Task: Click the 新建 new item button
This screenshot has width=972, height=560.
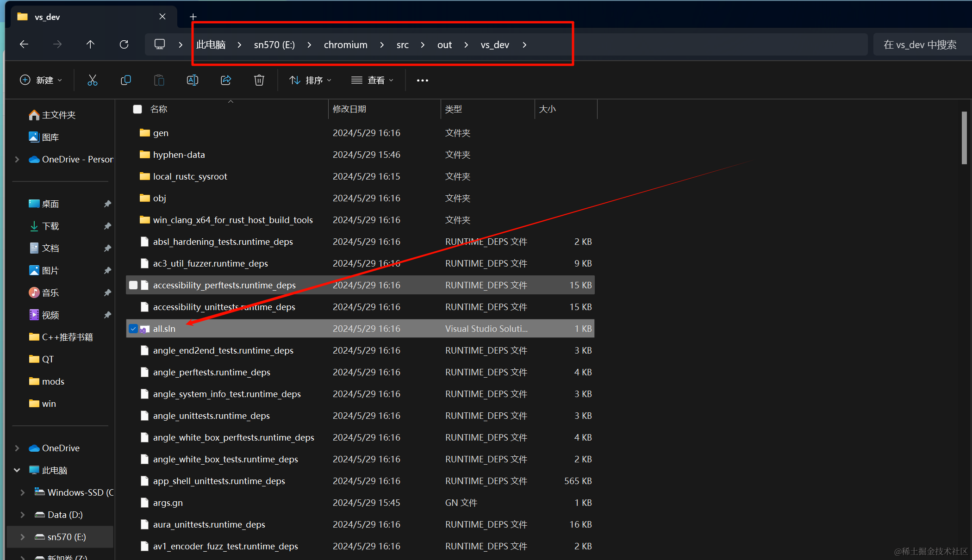Action: coord(41,80)
